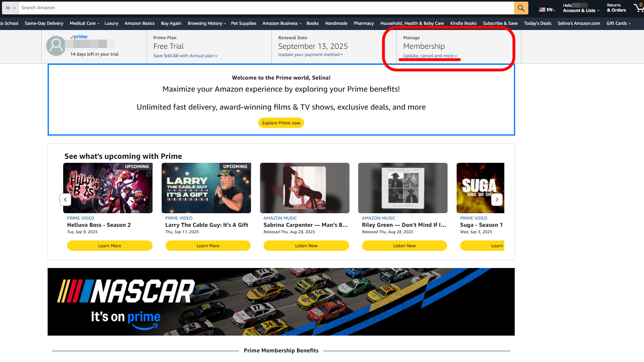Screen dimensions: 644x362
Task: Expand Save $40.88 with Annual plan
Action: pyautogui.click(x=185, y=56)
